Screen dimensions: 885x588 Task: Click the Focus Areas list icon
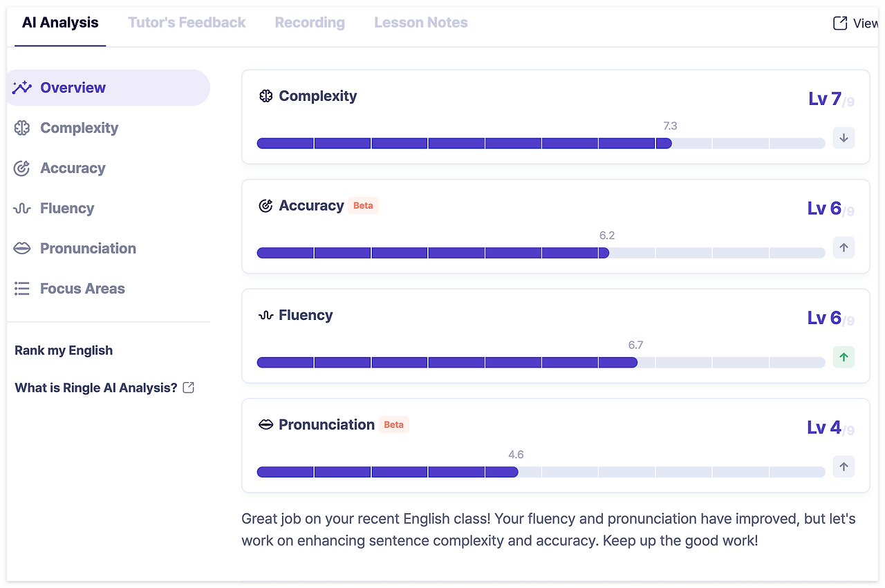point(22,289)
